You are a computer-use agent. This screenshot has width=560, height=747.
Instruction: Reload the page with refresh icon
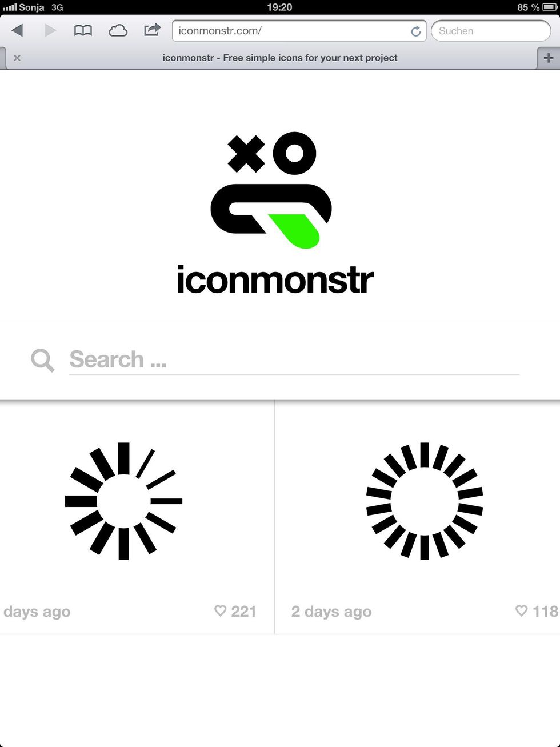coord(416,31)
